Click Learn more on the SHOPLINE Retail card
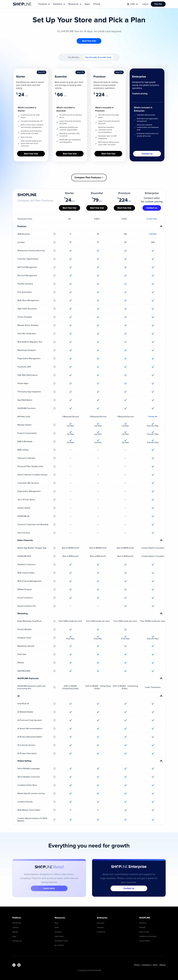 tap(49, 888)
